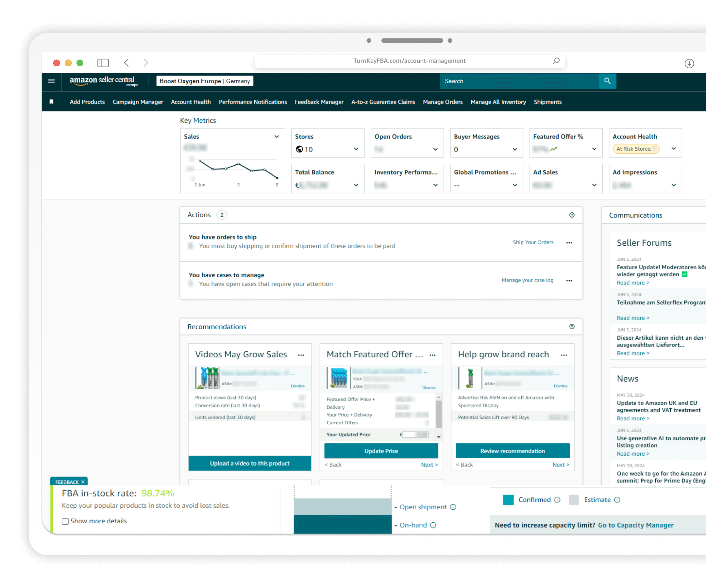Close the FEEDBACK tab
Viewport: 706px width, 588px height.
coord(83,482)
